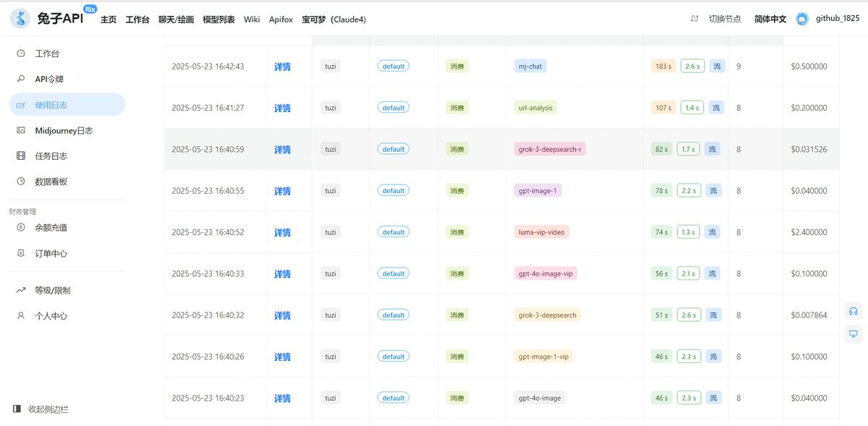Select 使用日志 in the sidebar
Image resolution: width=868 pixels, height=426 pixels.
67,105
